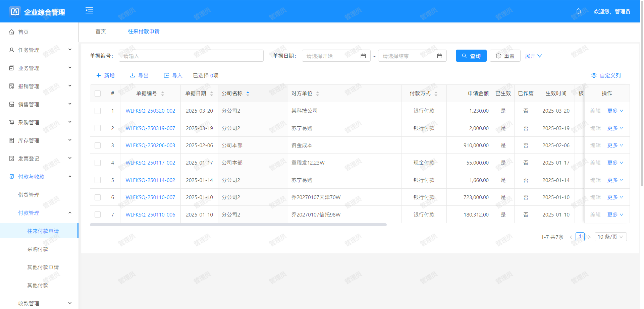Focus the 单据编号 input field
The width and height of the screenshot is (644, 309).
[x=191, y=56]
